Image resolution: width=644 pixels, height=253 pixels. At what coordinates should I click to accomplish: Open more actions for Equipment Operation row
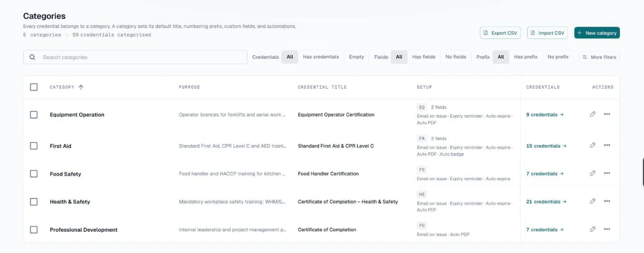(x=607, y=114)
